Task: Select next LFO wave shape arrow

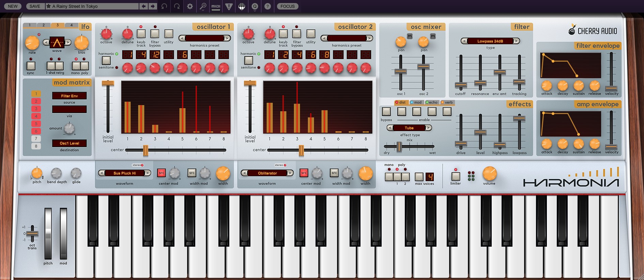Action: pos(68,42)
